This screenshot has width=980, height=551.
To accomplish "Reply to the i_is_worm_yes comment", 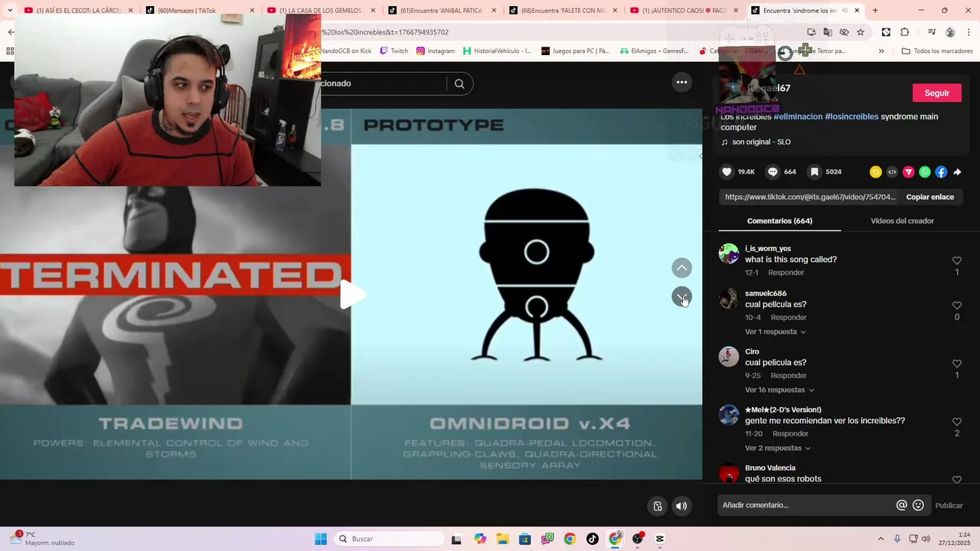I will (x=786, y=272).
